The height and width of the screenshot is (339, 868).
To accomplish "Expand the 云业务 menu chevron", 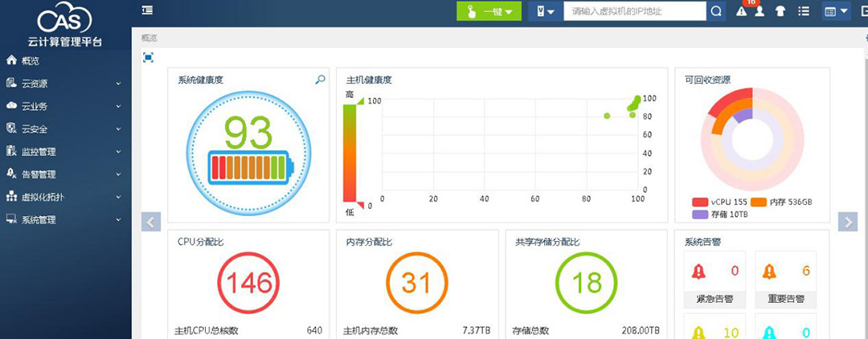I will (118, 106).
